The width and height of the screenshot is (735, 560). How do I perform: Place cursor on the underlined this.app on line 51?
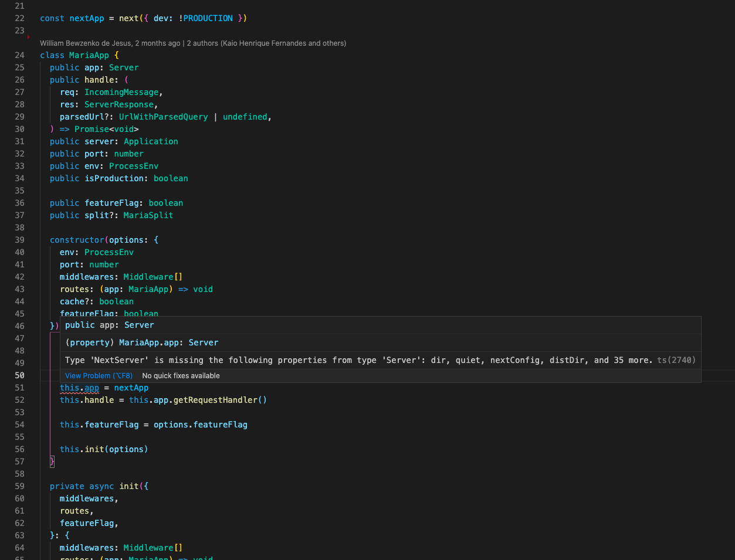click(79, 388)
